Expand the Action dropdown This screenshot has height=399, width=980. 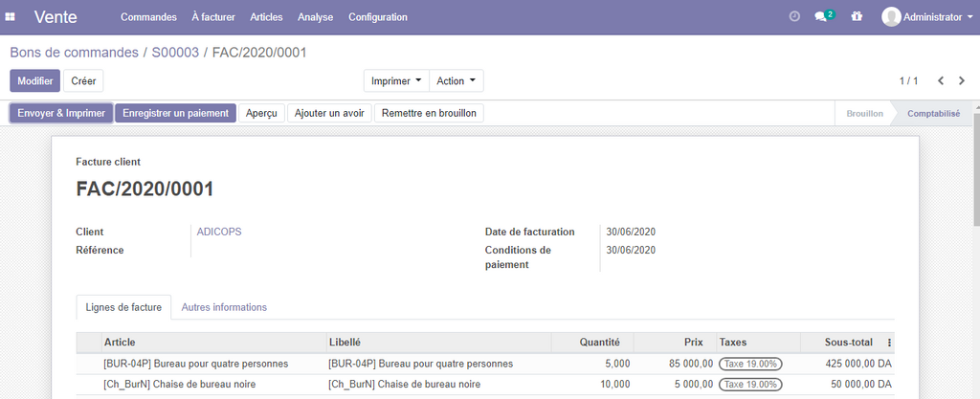coord(457,81)
